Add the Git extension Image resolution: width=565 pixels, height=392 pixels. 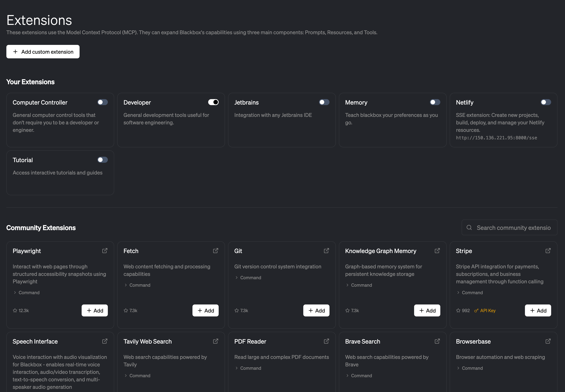point(316,310)
